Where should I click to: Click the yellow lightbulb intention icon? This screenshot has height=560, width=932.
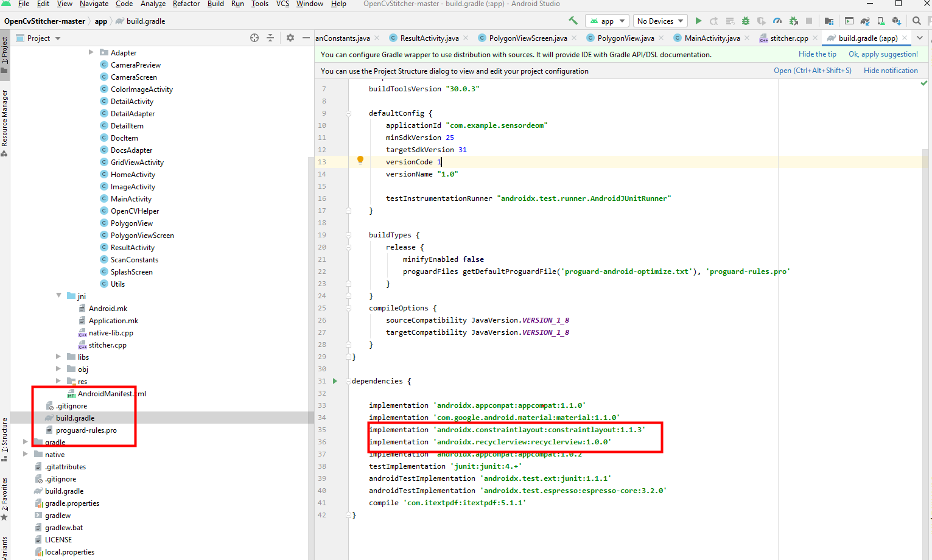click(x=360, y=160)
